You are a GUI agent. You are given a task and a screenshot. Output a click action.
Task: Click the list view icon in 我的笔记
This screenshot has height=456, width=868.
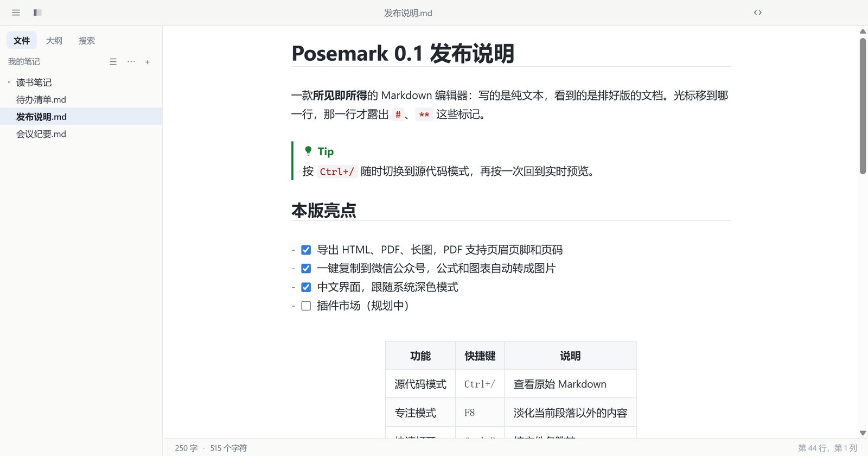click(x=113, y=62)
